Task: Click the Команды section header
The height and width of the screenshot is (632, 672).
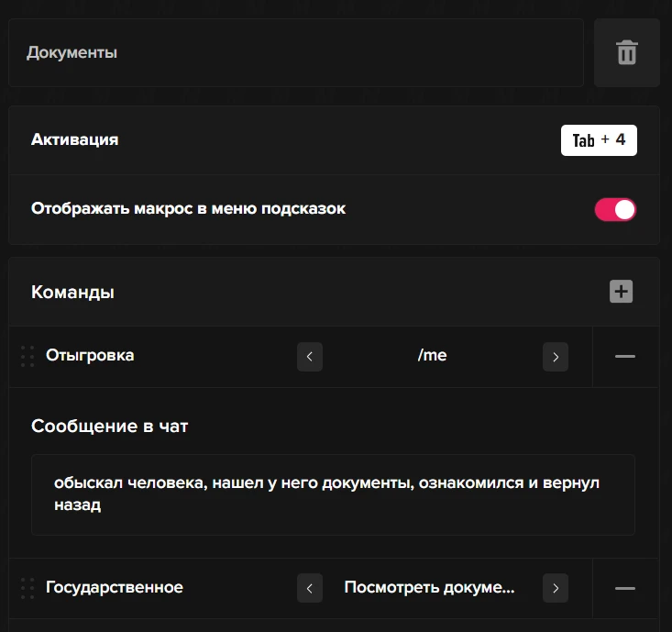Action: click(x=73, y=293)
